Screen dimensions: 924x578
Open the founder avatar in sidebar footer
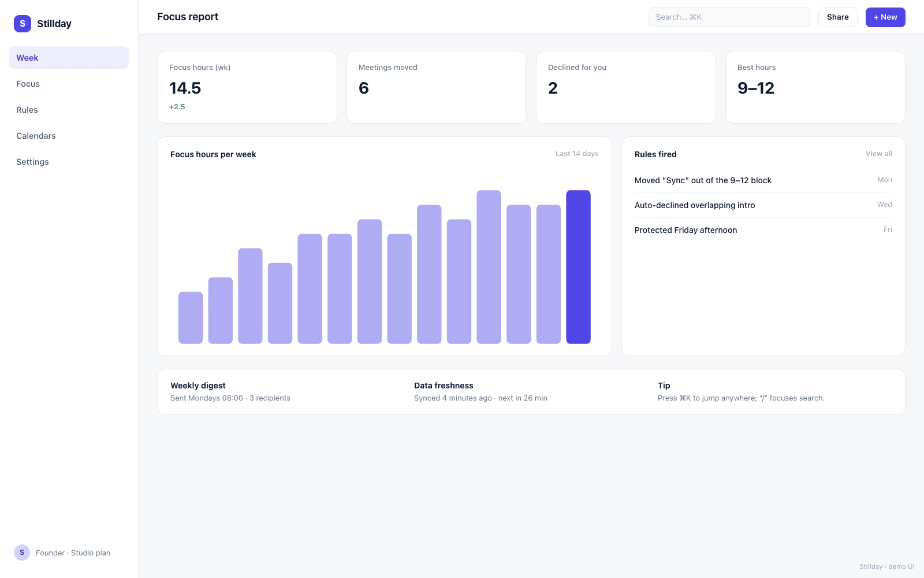click(22, 553)
